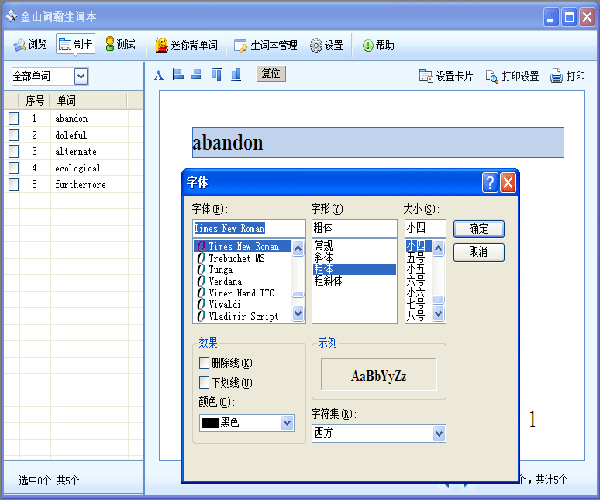Click the 大小 font size input field
The width and height of the screenshot is (600, 500).
click(425, 228)
